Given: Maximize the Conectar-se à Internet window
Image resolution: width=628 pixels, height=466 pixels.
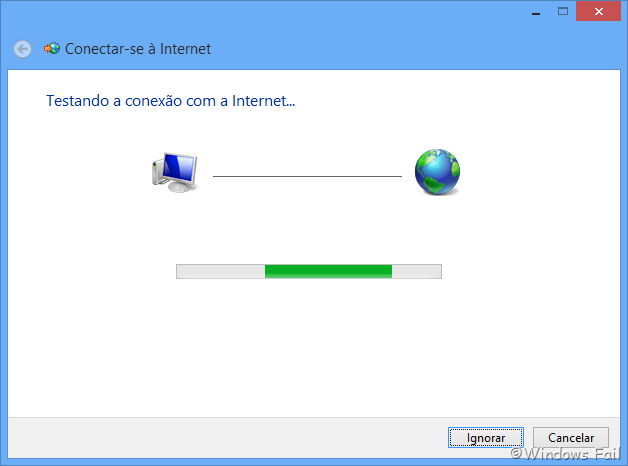Looking at the screenshot, I should [x=563, y=11].
